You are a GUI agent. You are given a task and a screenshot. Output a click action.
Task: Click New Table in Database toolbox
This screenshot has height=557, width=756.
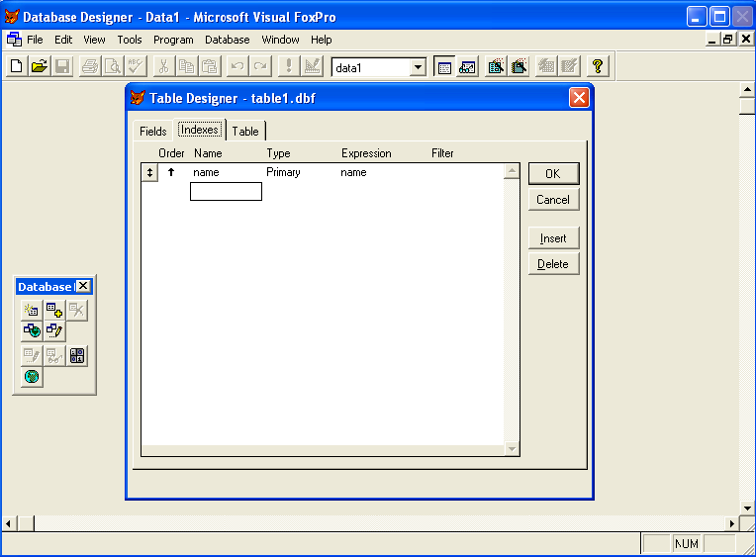[x=32, y=310]
